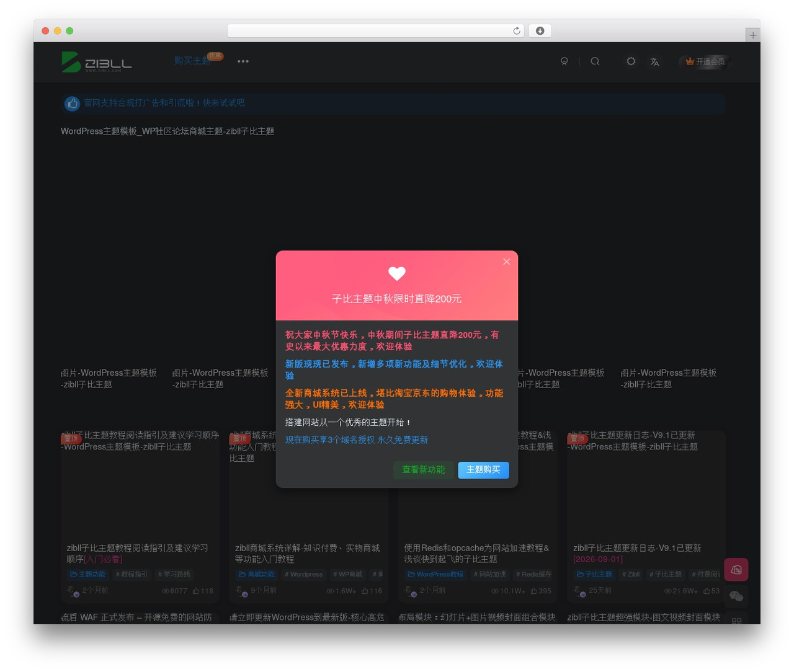Open the 流盾 WAF 正式发布 article link
Viewport: 794px width, 672px height.
click(x=136, y=617)
